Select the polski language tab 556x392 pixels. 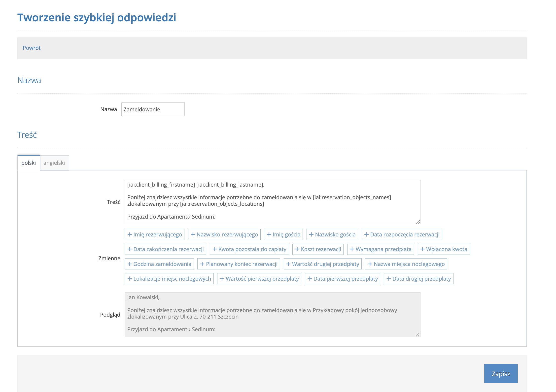[29, 163]
